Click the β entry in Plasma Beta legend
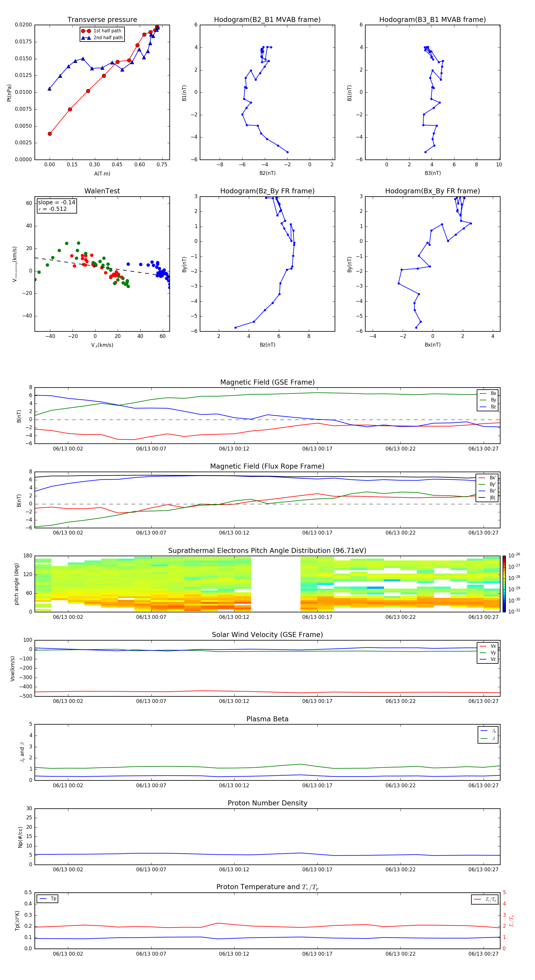The height and width of the screenshot is (980, 535). click(x=488, y=739)
